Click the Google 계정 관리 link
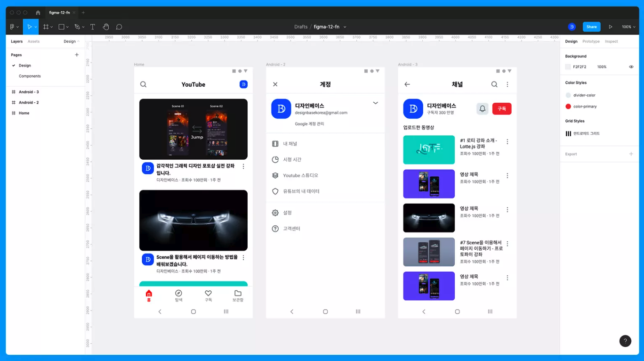Screen dimensions: 644x361 [x=309, y=124]
